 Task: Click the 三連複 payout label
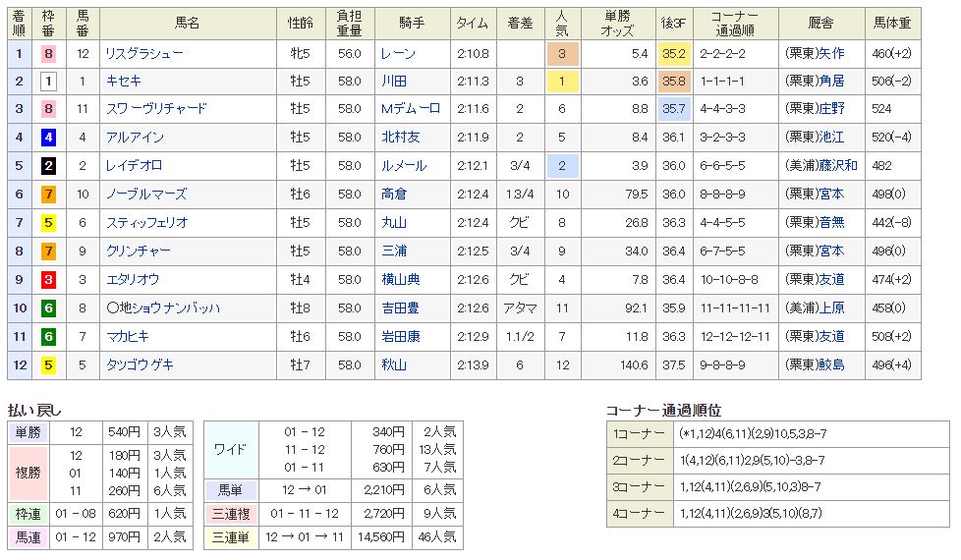coord(231,514)
